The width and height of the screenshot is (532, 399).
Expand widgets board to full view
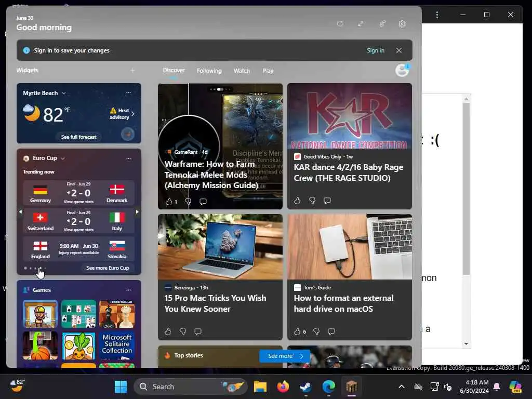pyautogui.click(x=361, y=24)
